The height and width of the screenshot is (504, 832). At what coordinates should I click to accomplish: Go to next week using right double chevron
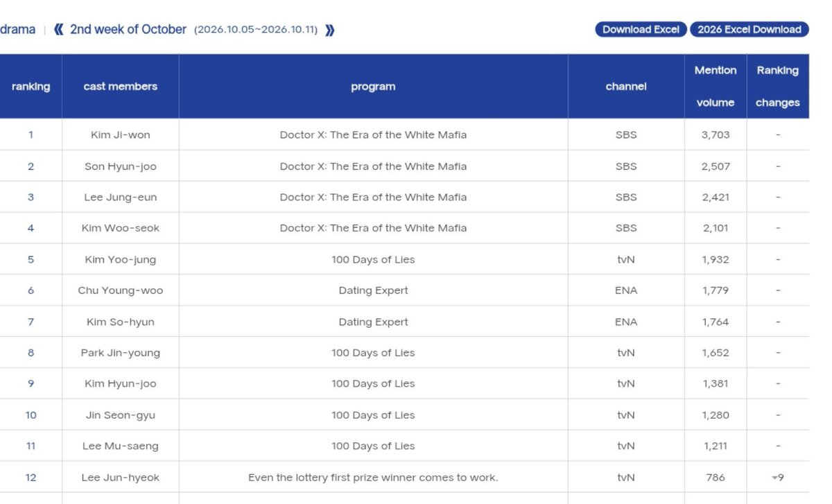[x=330, y=30]
